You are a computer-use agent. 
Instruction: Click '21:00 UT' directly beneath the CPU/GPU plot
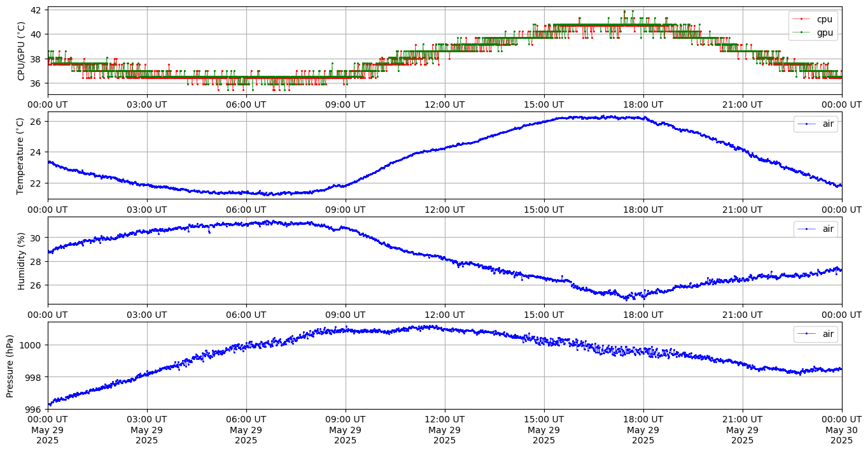click(x=743, y=104)
